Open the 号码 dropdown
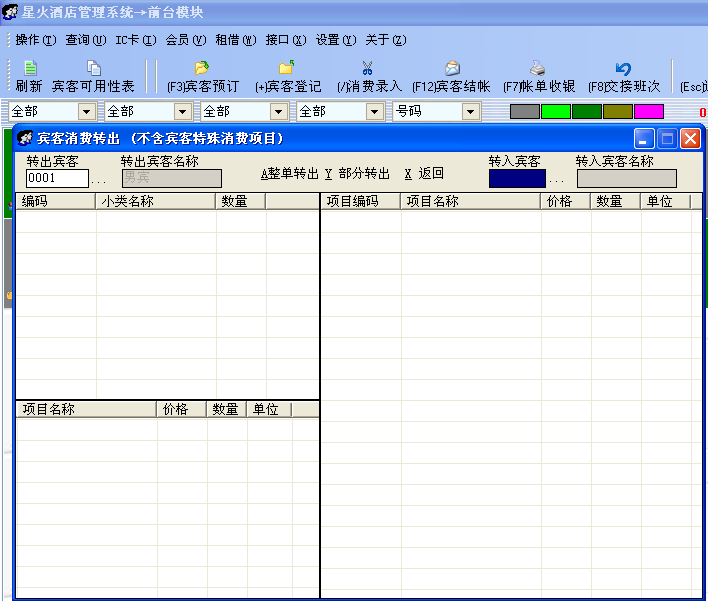 [x=470, y=112]
